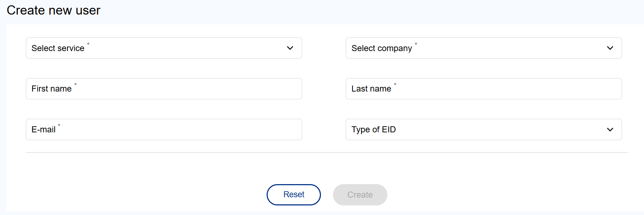Image resolution: width=644 pixels, height=215 pixels.
Task: Click the chevron arrow in Select company
Action: coord(610,48)
